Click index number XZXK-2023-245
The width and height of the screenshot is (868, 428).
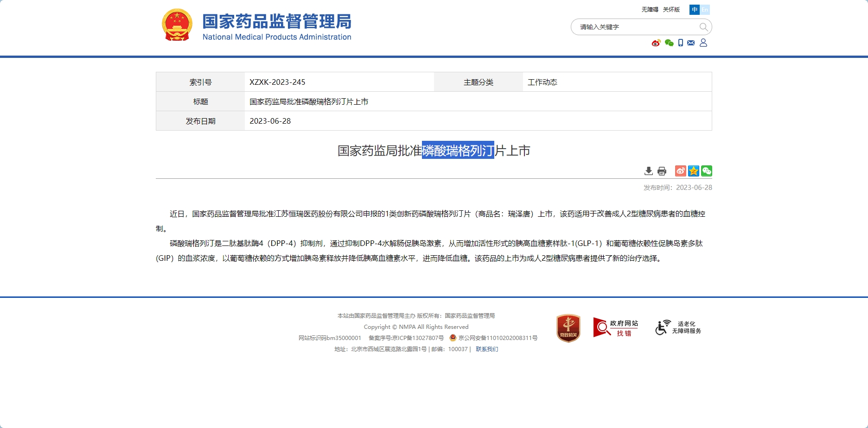click(277, 82)
